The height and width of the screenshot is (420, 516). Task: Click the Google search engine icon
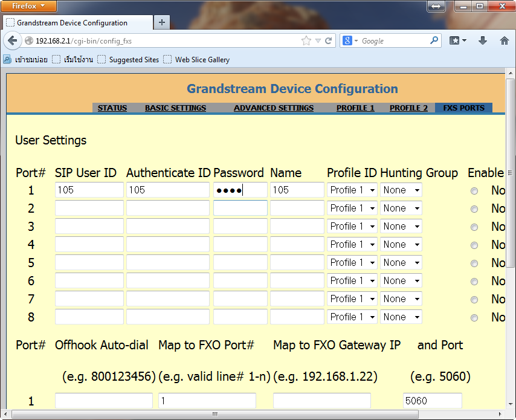tap(347, 41)
